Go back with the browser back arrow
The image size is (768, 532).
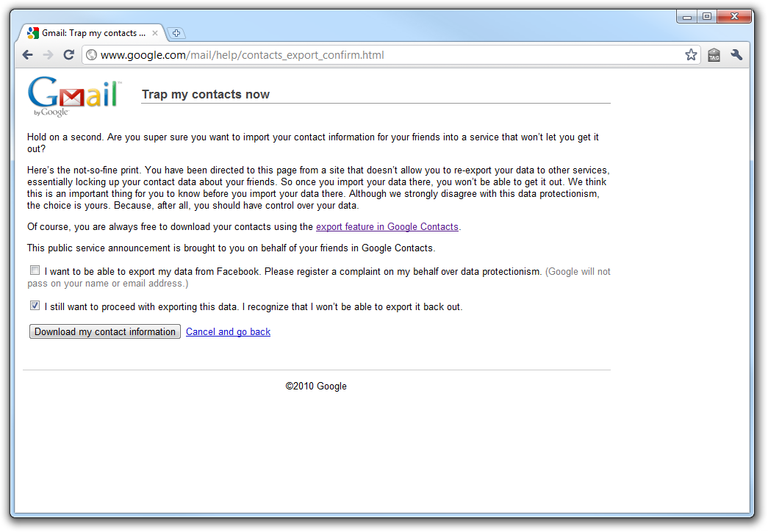click(x=28, y=55)
